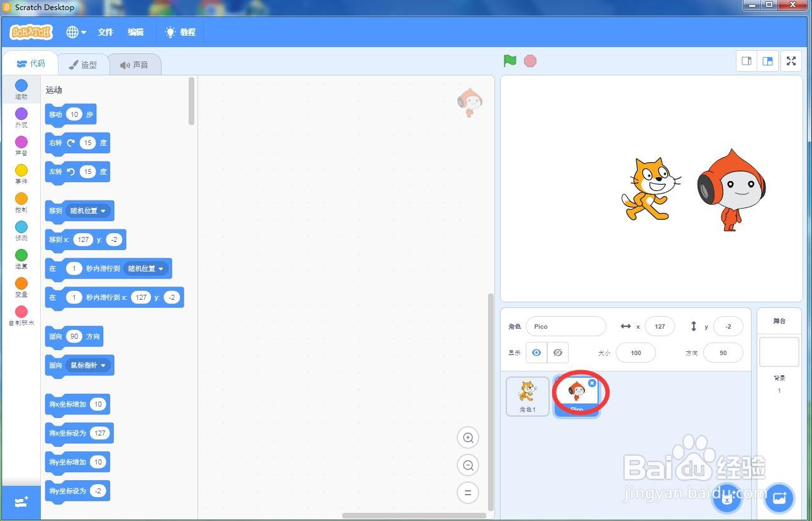
Task: Click the Scratch logo
Action: point(31,32)
